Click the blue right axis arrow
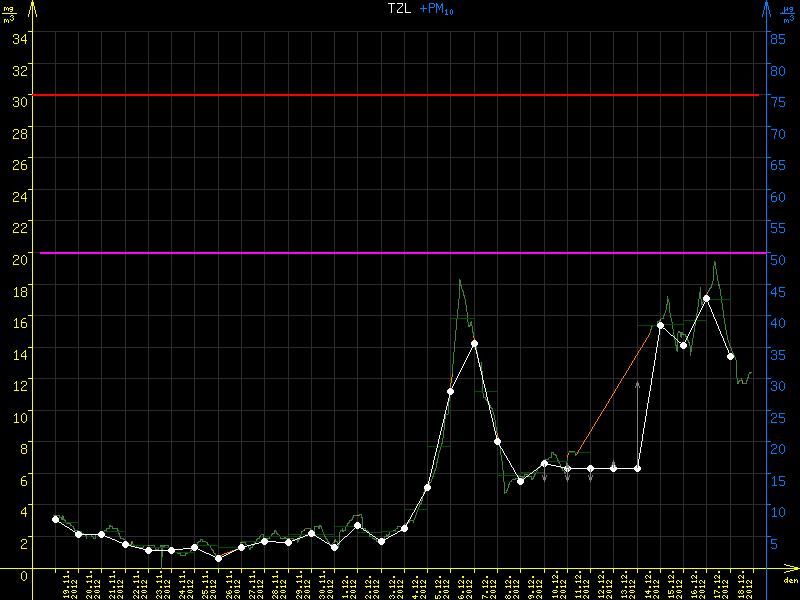The height and width of the screenshot is (600, 800). tap(767, 9)
